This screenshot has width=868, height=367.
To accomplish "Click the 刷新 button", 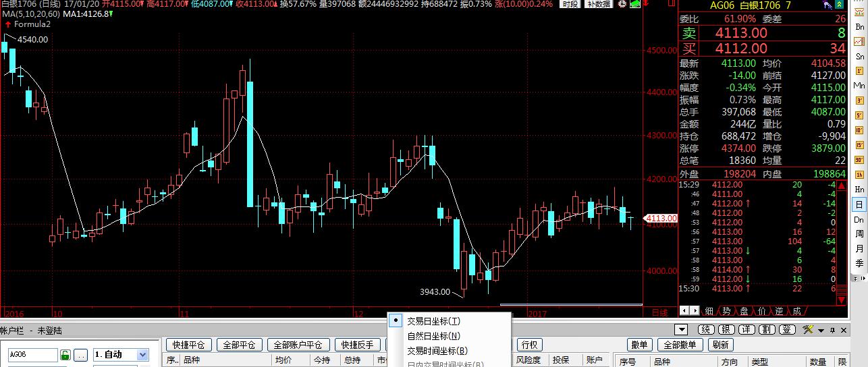I will click(x=721, y=345).
